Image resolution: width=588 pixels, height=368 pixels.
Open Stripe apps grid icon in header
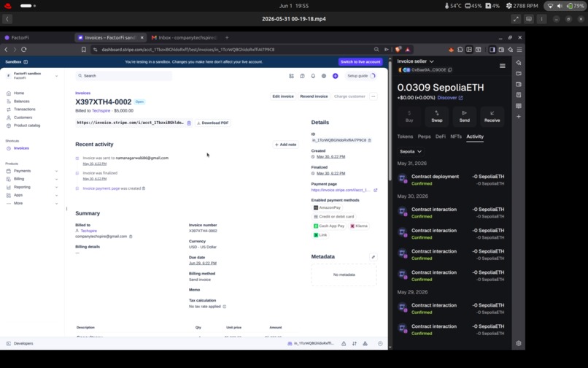pyautogui.click(x=291, y=76)
